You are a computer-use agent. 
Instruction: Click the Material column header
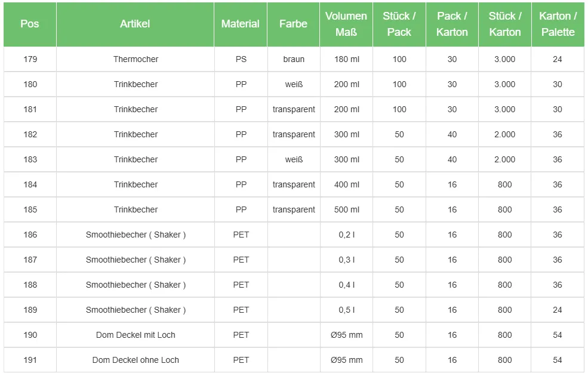[241, 24]
